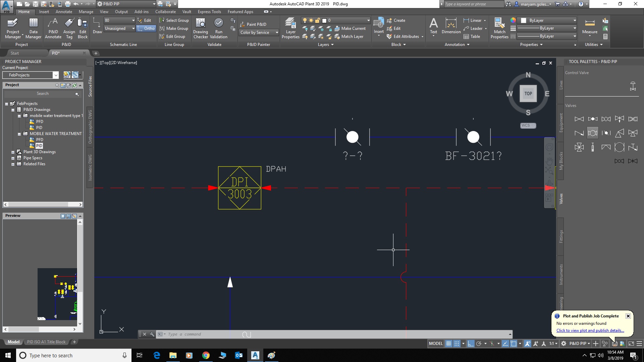Toggle annotation visibility in status bar

click(528, 344)
